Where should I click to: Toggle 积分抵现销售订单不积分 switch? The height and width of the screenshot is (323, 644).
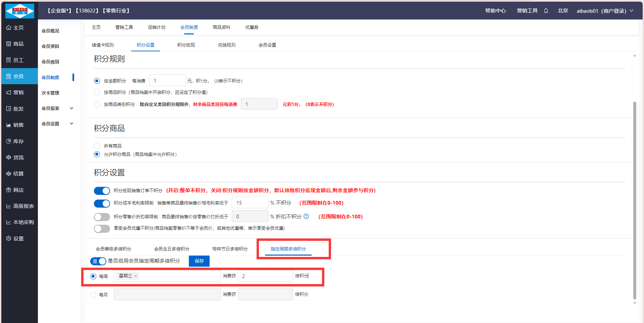pyautogui.click(x=102, y=191)
